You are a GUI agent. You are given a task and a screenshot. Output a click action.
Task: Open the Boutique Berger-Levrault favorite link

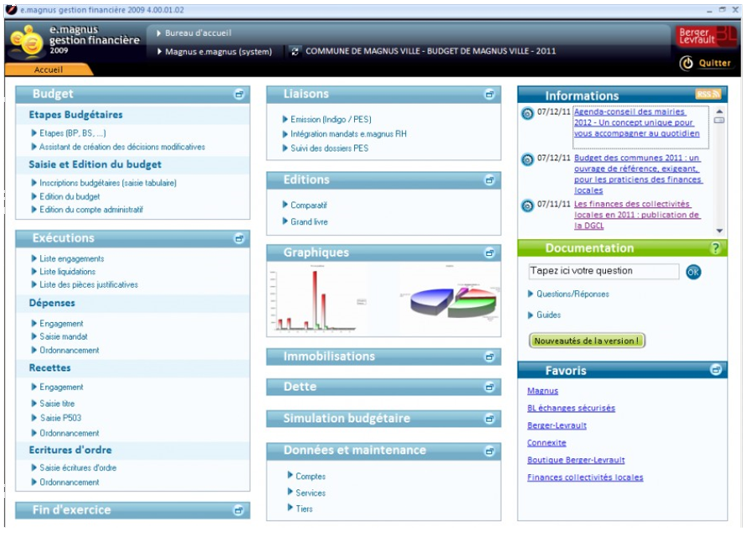(x=575, y=460)
